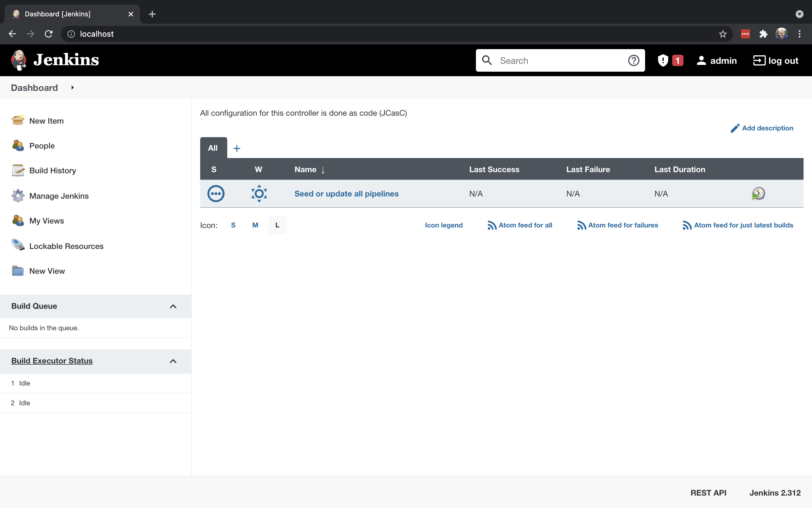Add a new view with the plus tab
The height and width of the screenshot is (508, 812).
point(237,148)
